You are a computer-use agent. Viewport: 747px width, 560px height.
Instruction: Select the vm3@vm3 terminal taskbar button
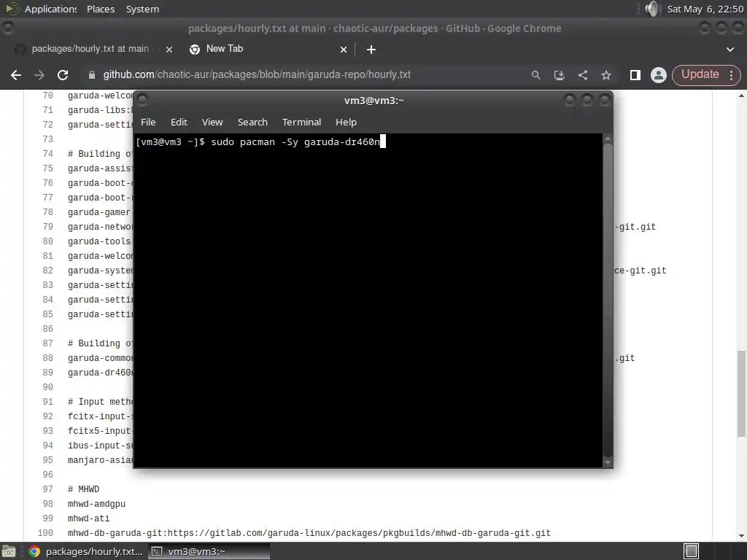[x=209, y=551]
